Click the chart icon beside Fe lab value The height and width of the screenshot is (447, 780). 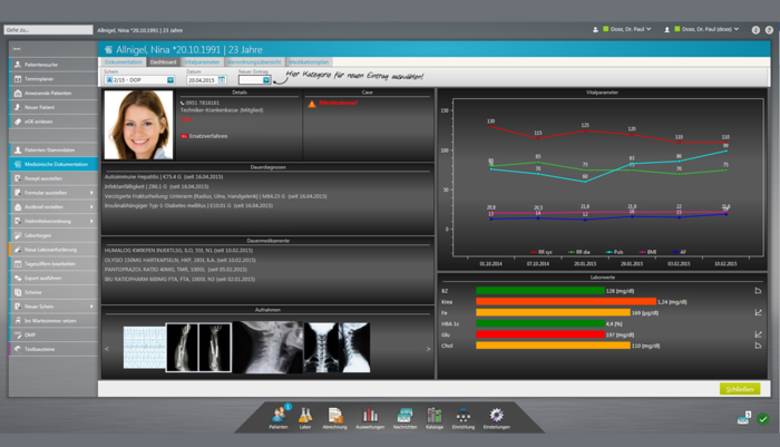point(758,313)
